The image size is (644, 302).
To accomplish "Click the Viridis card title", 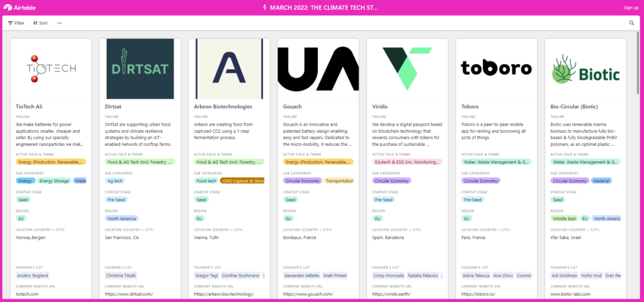I will (x=380, y=107).
